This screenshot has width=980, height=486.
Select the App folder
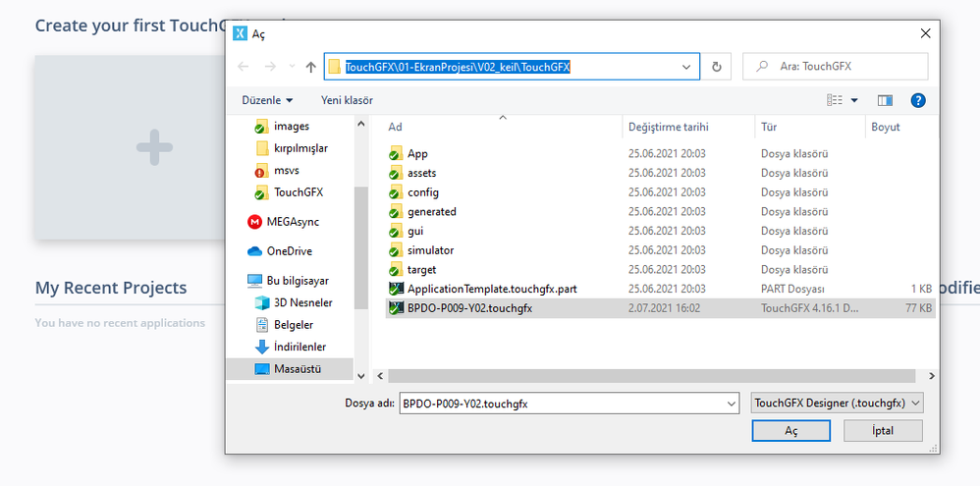(417, 154)
